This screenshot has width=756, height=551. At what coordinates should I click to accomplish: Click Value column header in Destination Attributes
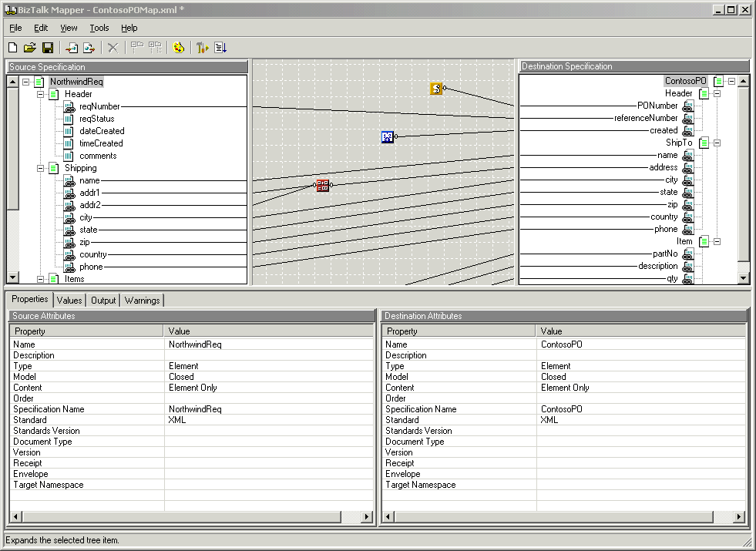640,331
